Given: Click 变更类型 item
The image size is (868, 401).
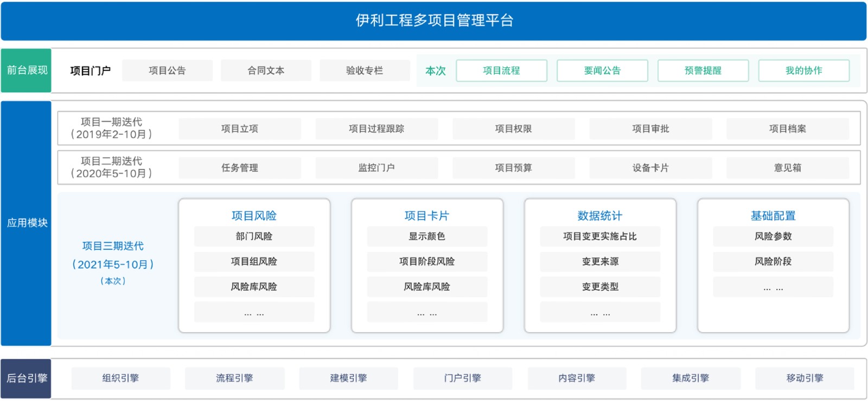Looking at the screenshot, I should pyautogui.click(x=600, y=287).
